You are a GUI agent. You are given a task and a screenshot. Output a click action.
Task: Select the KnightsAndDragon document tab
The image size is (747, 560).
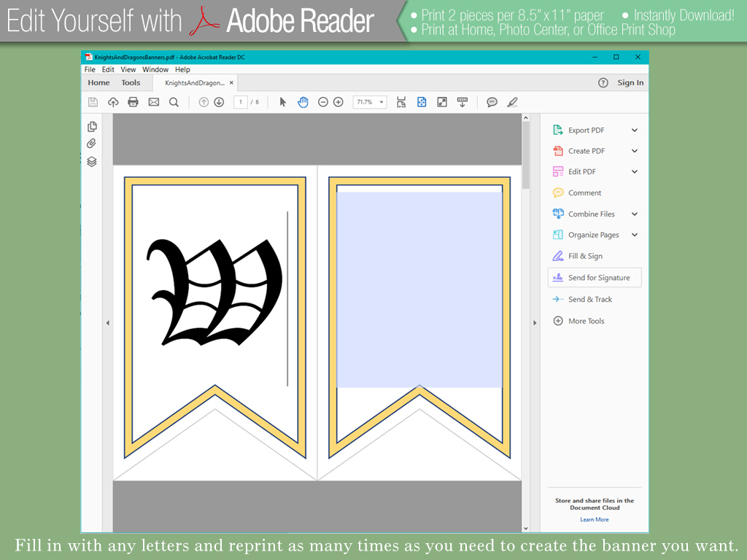pyautogui.click(x=194, y=83)
